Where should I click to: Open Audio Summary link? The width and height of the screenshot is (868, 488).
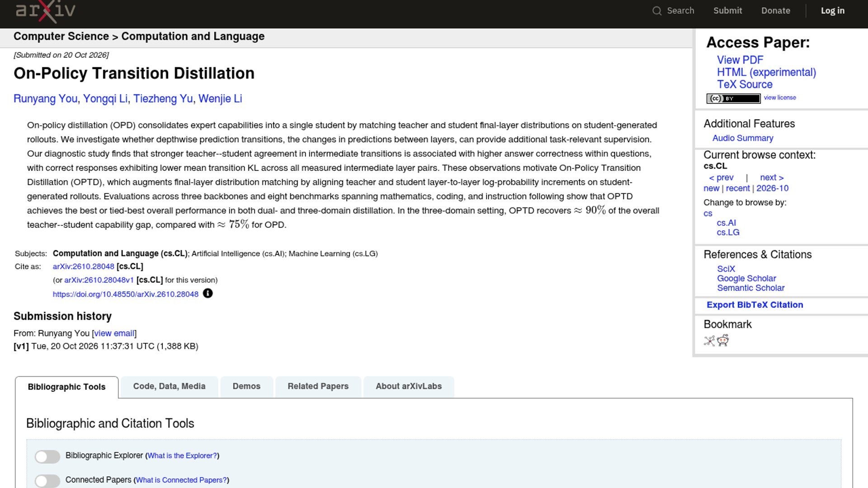(743, 138)
